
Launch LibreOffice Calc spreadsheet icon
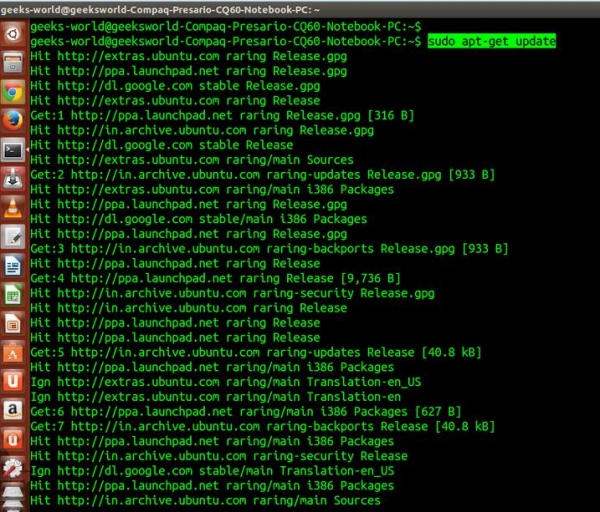point(13,295)
